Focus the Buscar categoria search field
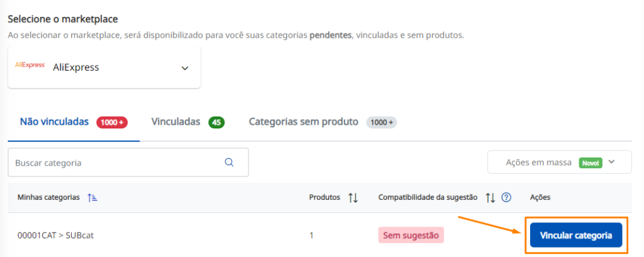The height and width of the screenshot is (257, 644). click(128, 163)
